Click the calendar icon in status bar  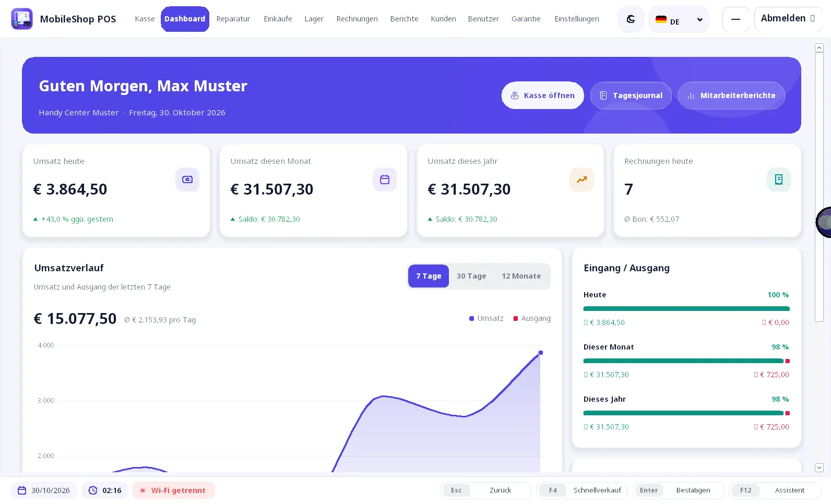point(22,490)
